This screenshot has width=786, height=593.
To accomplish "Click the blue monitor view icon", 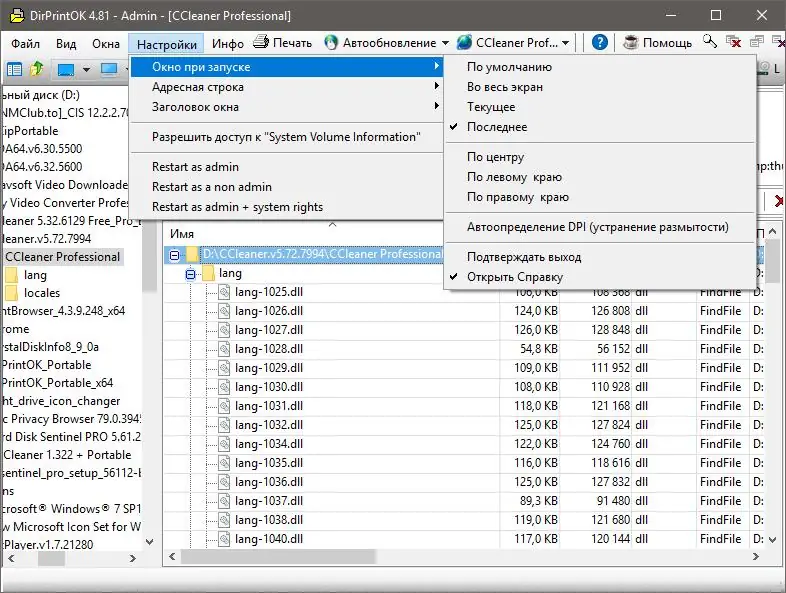I will click(66, 69).
